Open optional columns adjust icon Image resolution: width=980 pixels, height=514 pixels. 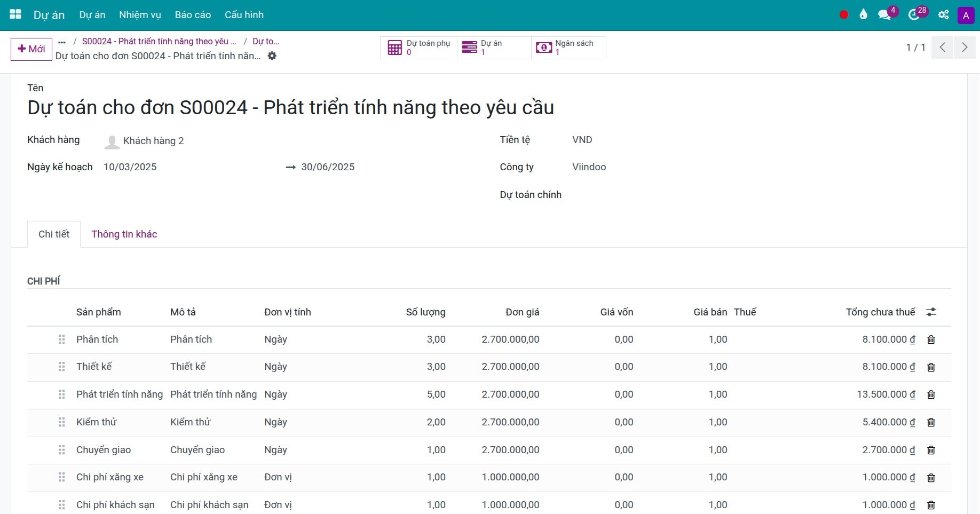931,312
